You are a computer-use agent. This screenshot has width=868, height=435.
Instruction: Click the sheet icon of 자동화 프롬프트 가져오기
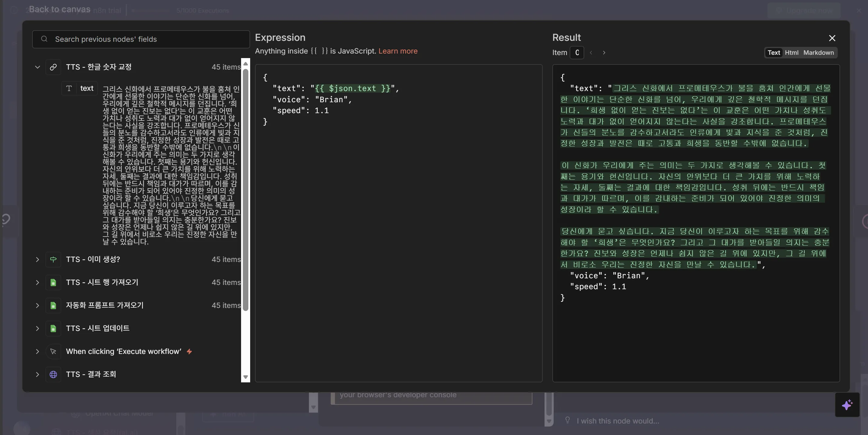coord(53,305)
